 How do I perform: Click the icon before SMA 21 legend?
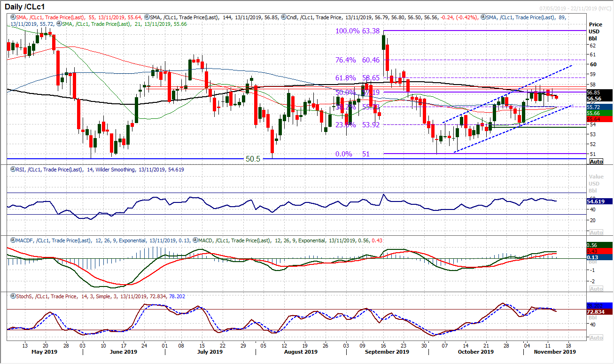(x=59, y=23)
